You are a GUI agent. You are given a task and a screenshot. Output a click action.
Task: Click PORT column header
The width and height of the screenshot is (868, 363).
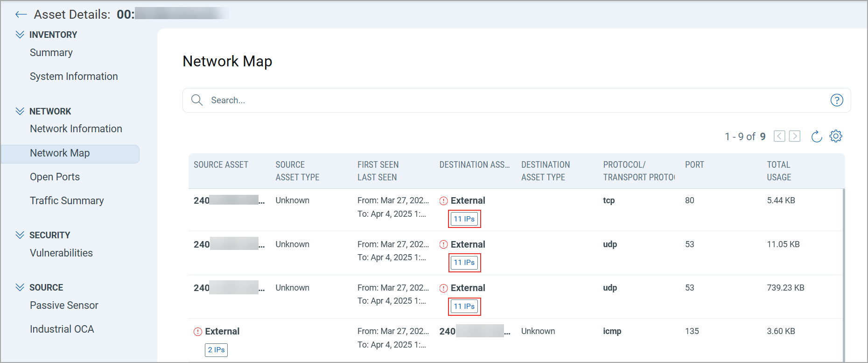click(x=694, y=164)
